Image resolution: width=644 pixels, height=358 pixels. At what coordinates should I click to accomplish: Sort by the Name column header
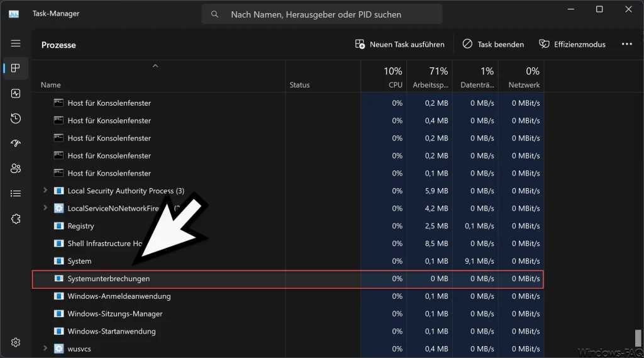51,85
